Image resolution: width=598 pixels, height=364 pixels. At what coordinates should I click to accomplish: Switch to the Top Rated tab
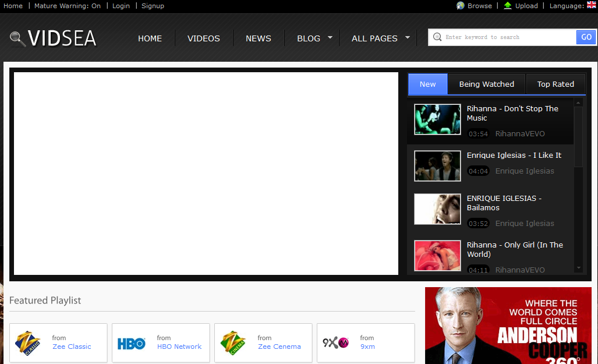click(555, 84)
